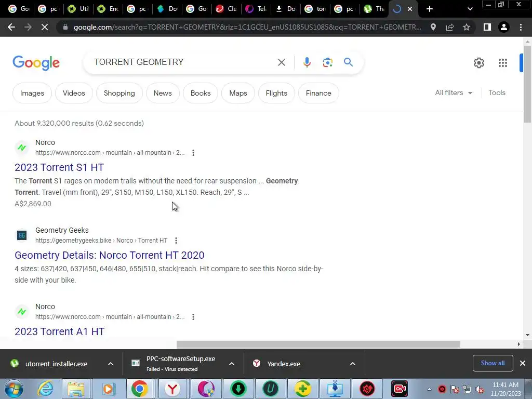This screenshot has height=399, width=532.
Task: Launch Internet Explorer from taskbar
Action: click(x=45, y=389)
